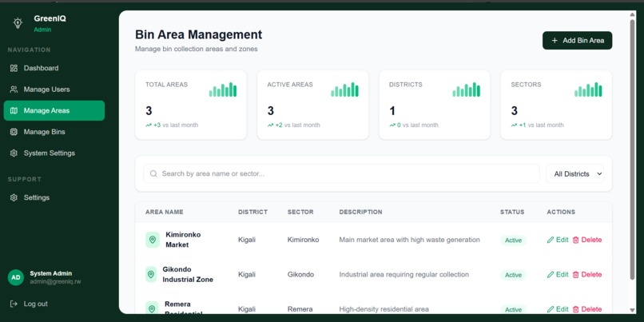Click the SECTOR column header
Image resolution: width=644 pixels, height=322 pixels.
point(300,213)
